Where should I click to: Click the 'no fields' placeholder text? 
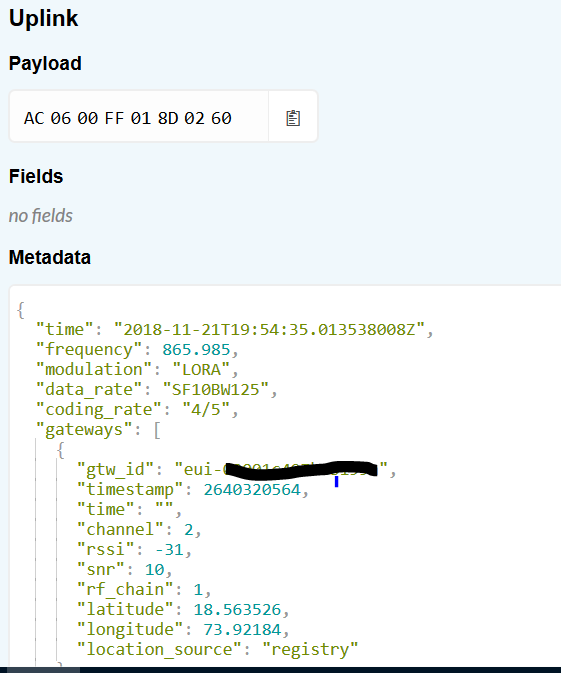point(41,216)
